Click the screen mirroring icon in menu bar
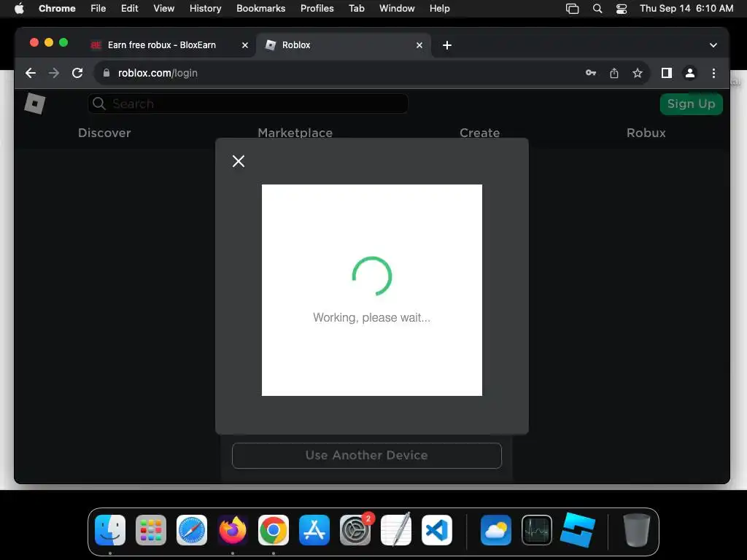This screenshot has width=747, height=560. point(572,9)
